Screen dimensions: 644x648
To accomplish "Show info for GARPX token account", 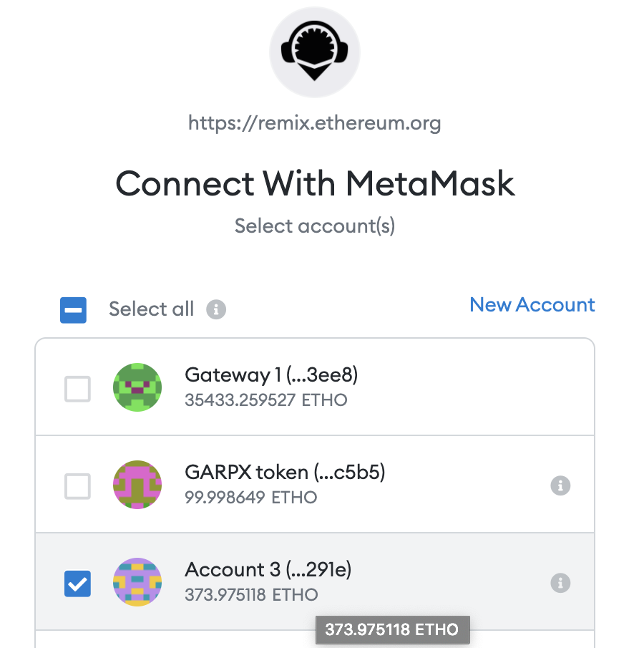I will pyautogui.click(x=560, y=485).
